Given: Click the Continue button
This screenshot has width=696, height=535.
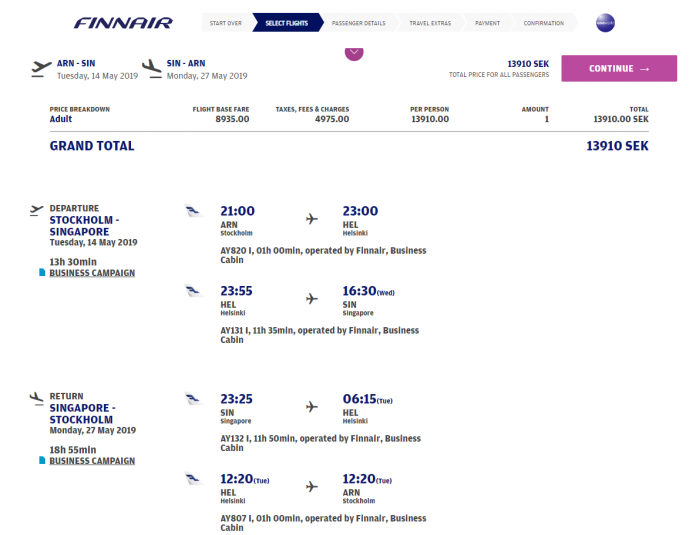Looking at the screenshot, I should click(619, 68).
